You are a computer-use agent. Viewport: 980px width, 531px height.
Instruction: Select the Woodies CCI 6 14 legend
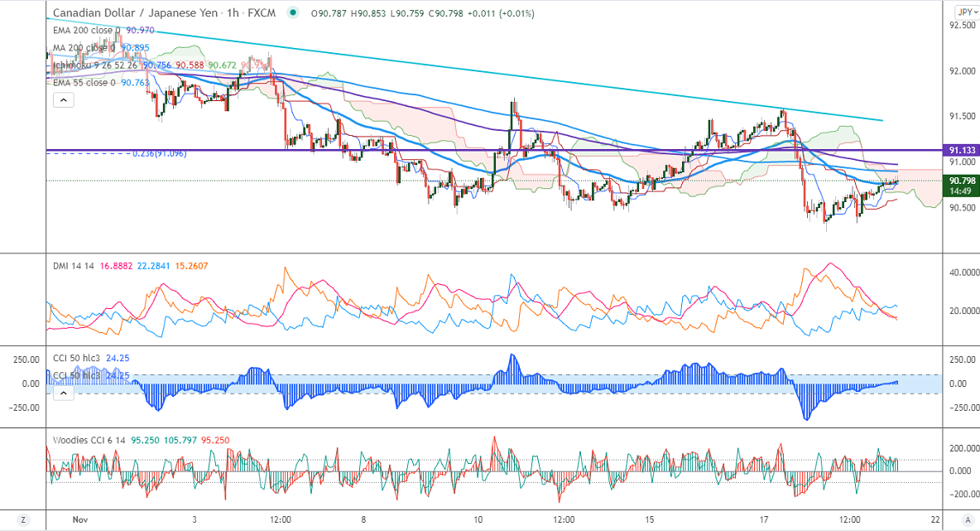[89, 441]
